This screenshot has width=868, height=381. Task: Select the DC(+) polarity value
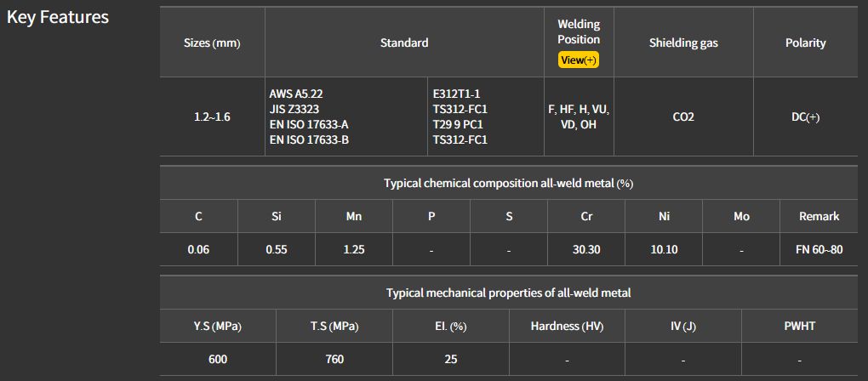(805, 117)
